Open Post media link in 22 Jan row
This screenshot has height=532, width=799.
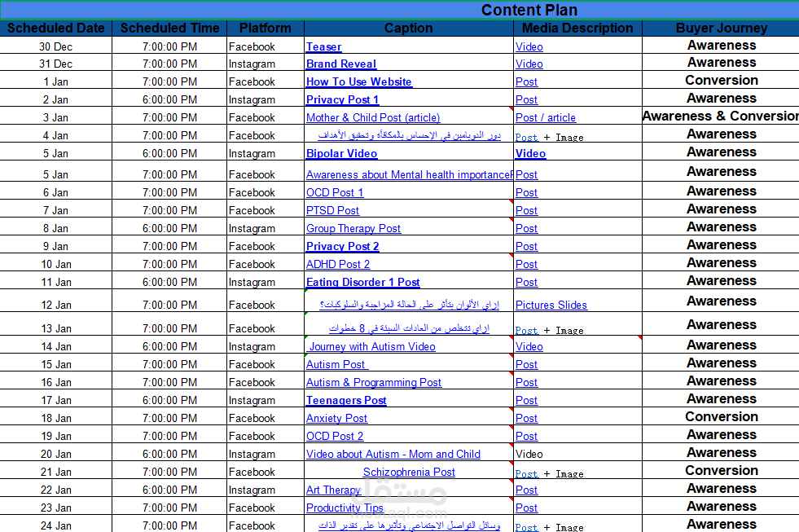526,490
